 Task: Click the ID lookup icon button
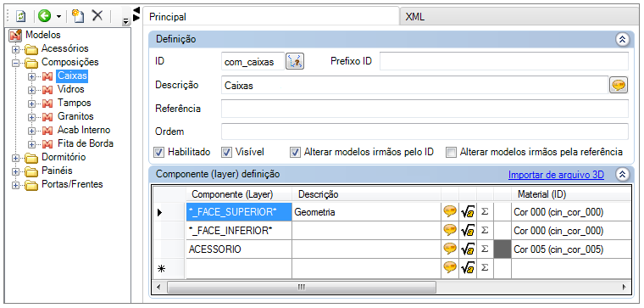[x=295, y=62]
